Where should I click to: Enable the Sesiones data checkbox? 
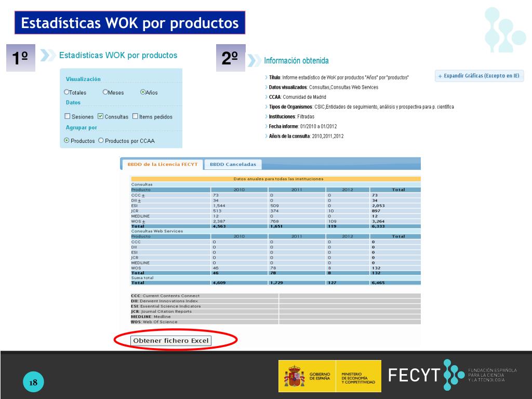coord(67,116)
